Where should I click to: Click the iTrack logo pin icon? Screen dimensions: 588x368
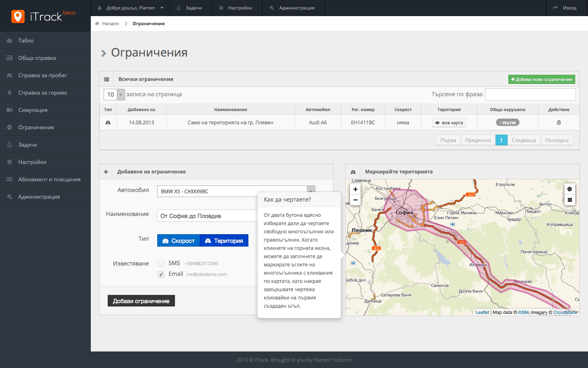coord(17,16)
